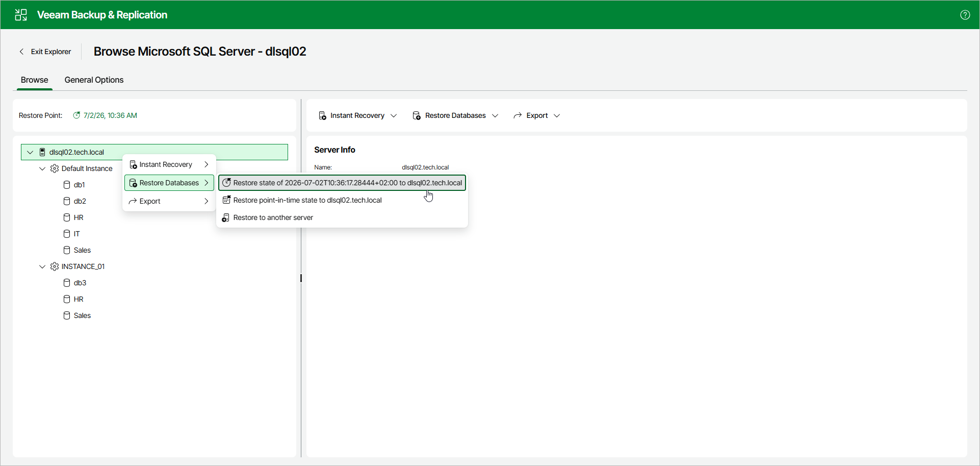Viewport: 980px width, 466px height.
Task: Click the toolbar Export arrow icon
Action: [518, 116]
